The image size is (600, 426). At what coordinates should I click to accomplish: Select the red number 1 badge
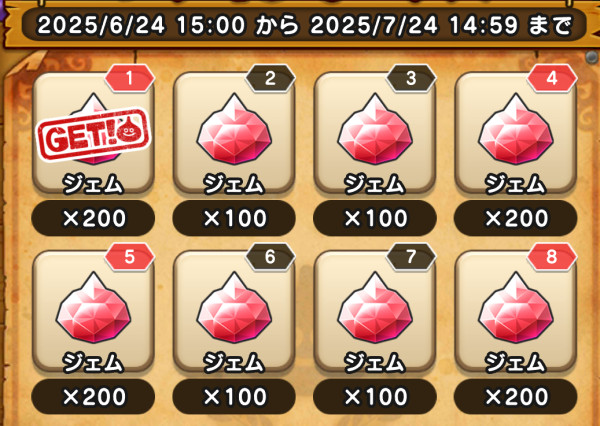[x=130, y=78]
